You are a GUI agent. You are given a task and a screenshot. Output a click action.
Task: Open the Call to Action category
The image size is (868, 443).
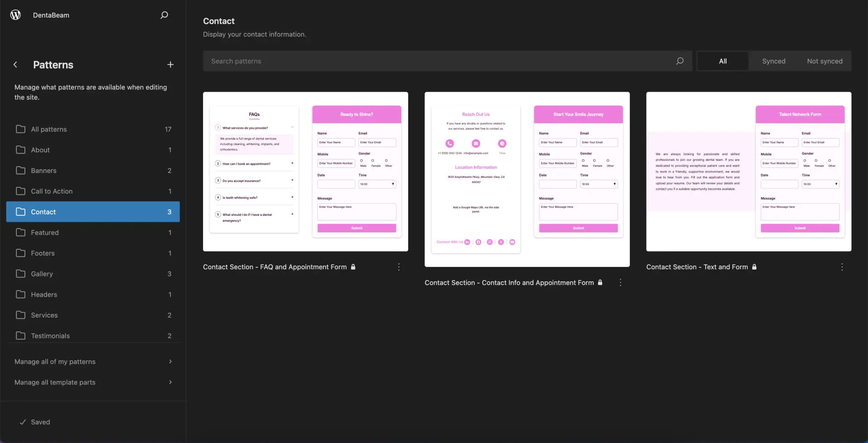93,191
